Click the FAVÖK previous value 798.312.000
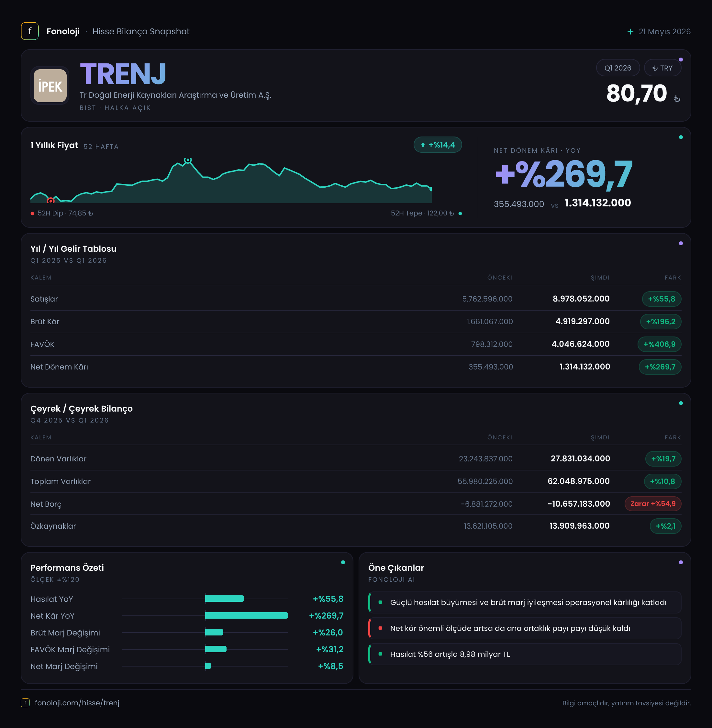Viewport: 712px width, 728px height. [492, 344]
